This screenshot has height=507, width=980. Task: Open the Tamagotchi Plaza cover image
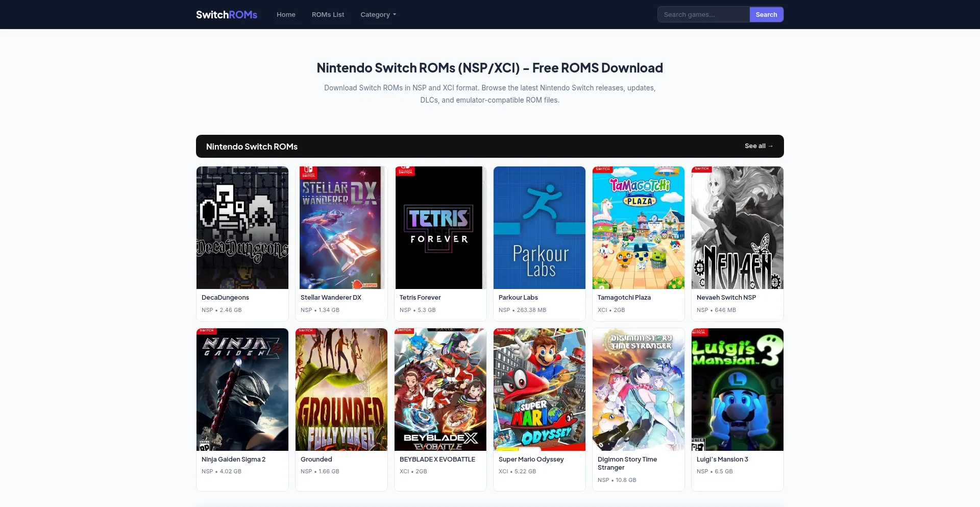(639, 228)
